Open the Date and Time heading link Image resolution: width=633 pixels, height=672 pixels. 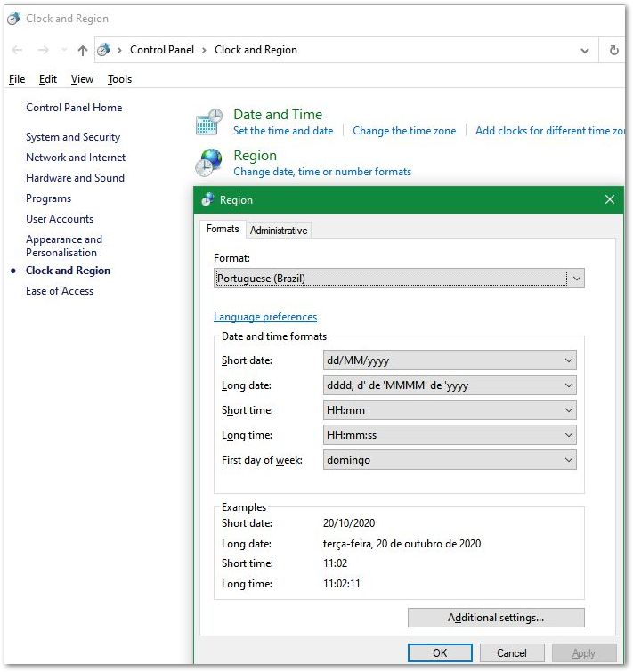click(278, 115)
